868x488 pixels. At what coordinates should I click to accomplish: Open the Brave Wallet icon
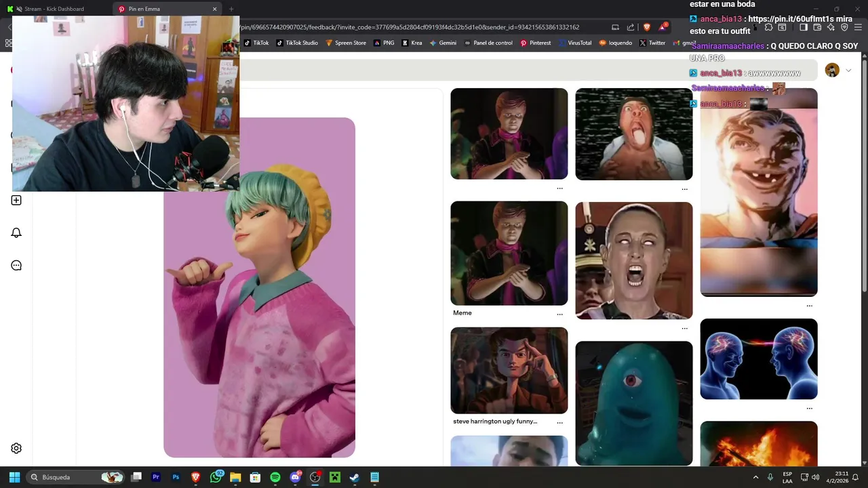pos(817,27)
